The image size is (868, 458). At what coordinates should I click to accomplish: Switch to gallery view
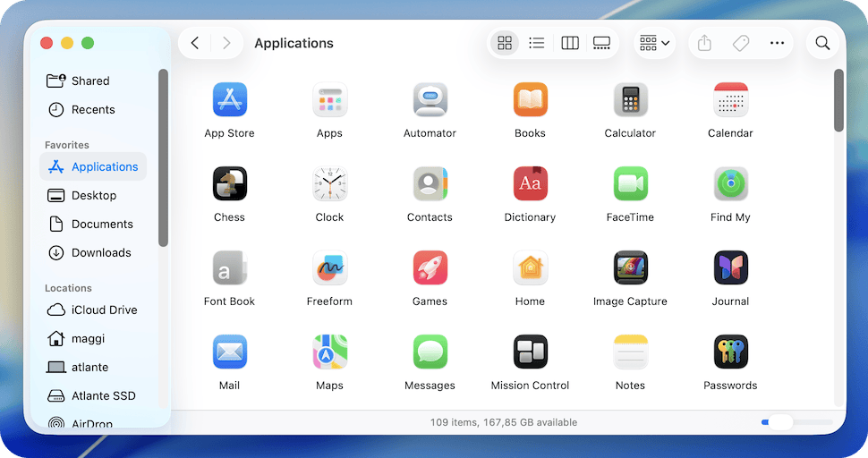[601, 43]
